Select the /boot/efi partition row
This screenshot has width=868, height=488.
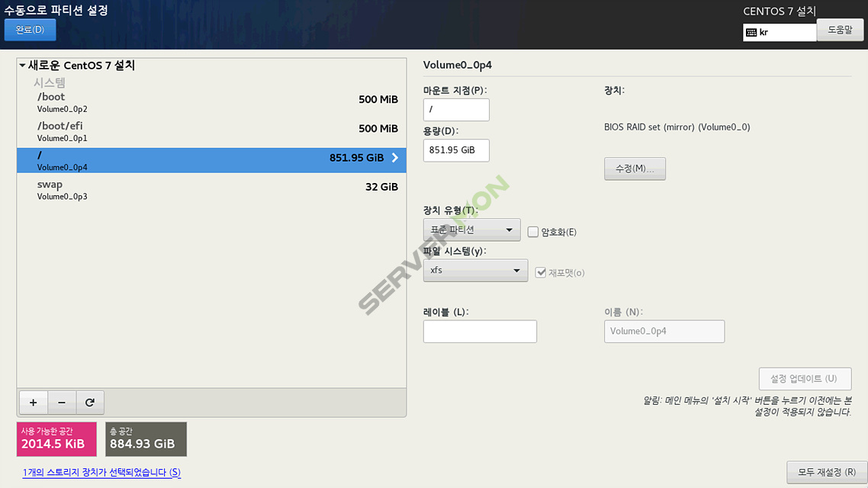[211, 131]
